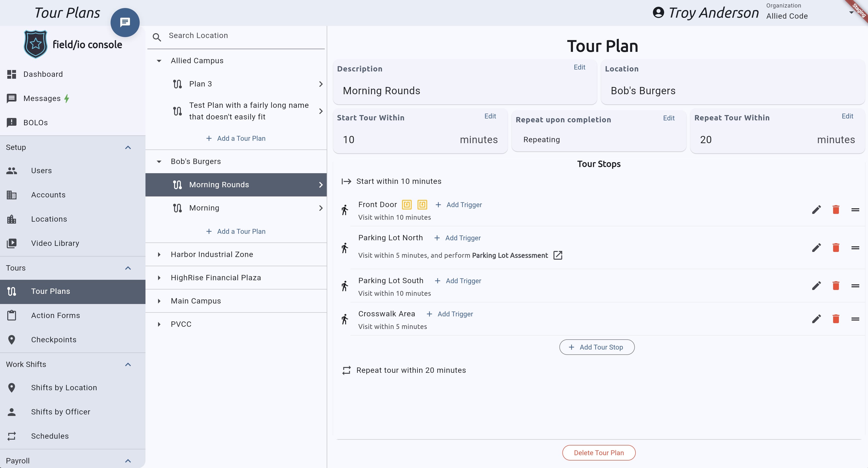The height and width of the screenshot is (468, 868).
Task: Collapse the Setup section
Action: [x=128, y=148]
